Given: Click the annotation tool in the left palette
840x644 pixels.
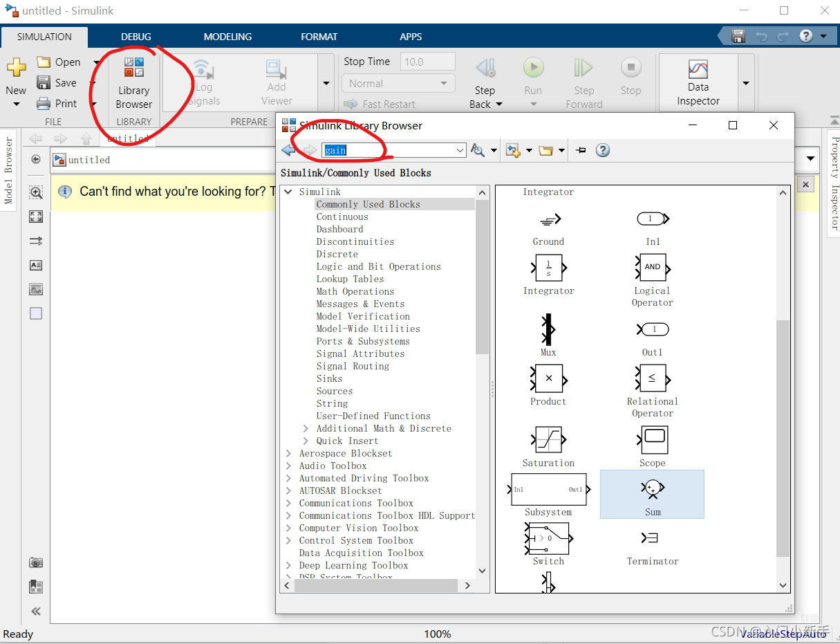Looking at the screenshot, I should [35, 265].
